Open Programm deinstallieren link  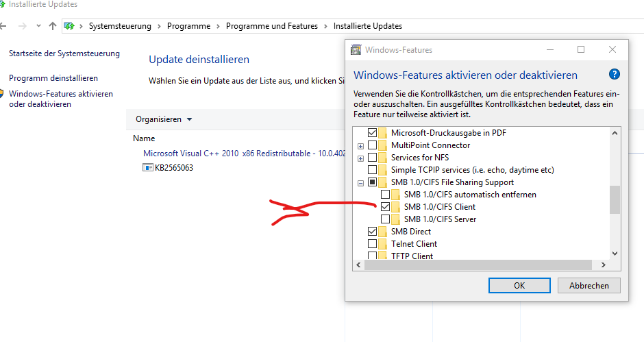[x=53, y=78]
